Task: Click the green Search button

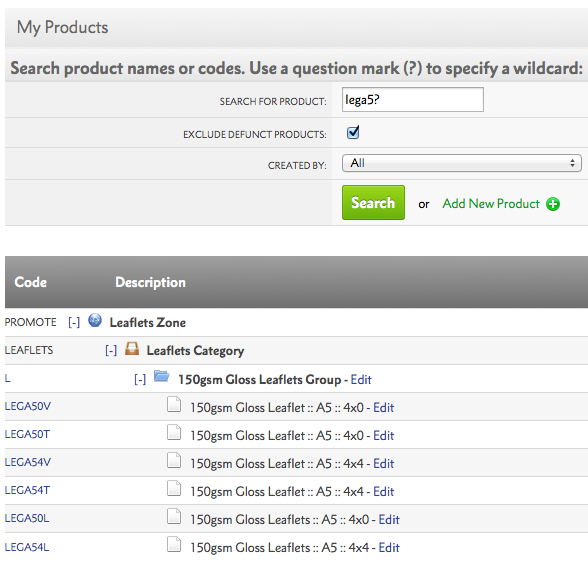Action: 373,202
